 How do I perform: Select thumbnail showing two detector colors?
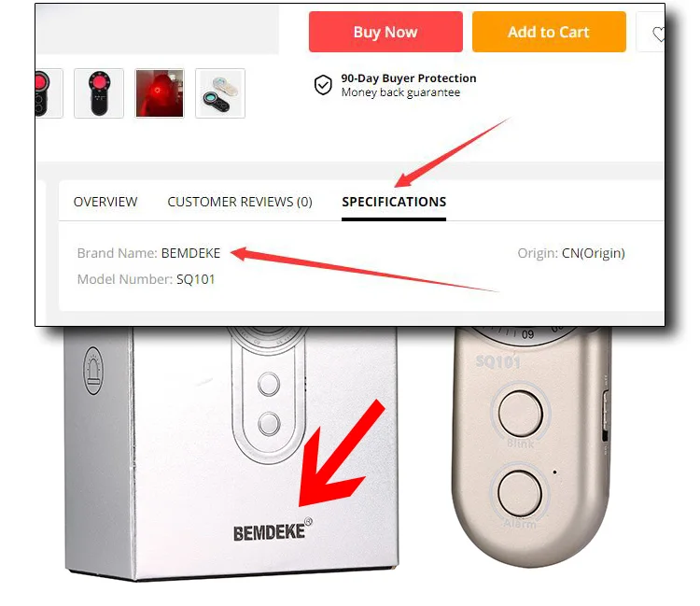[x=220, y=92]
